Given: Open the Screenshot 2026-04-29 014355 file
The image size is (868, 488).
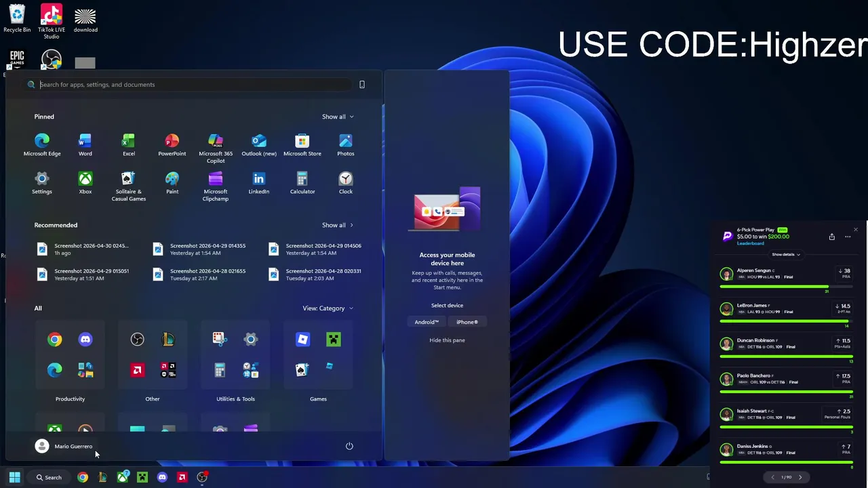Looking at the screenshot, I should coord(200,249).
